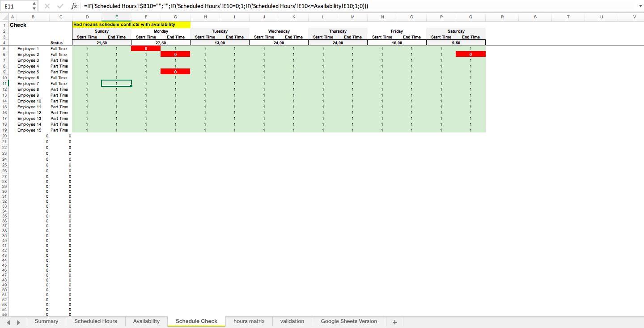Click the 'Status' header cell
The image size is (644, 328).
(57, 43)
